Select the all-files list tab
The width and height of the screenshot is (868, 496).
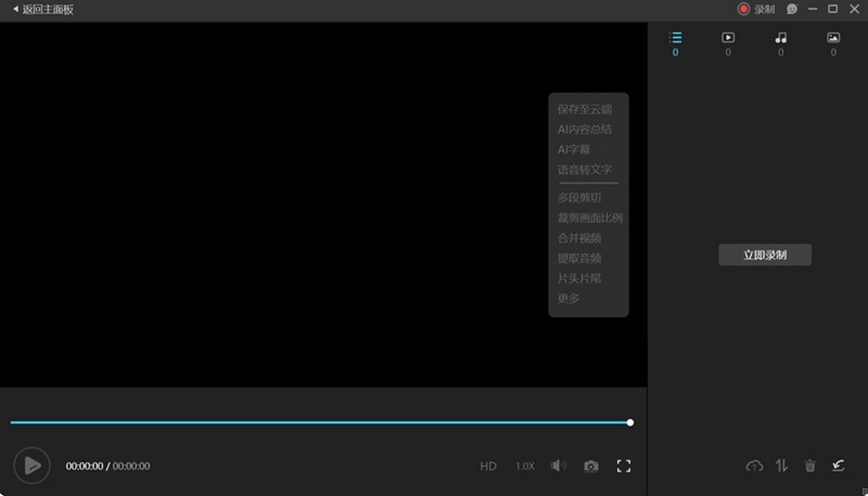676,38
